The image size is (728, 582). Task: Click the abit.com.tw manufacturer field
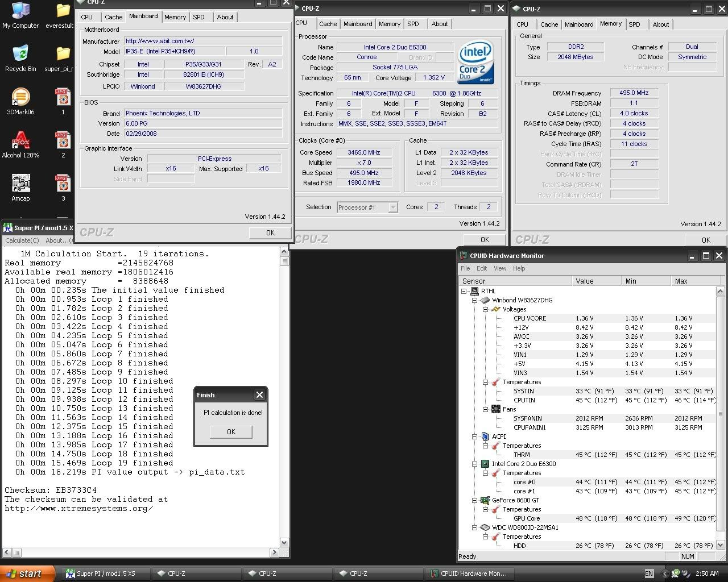click(x=203, y=41)
